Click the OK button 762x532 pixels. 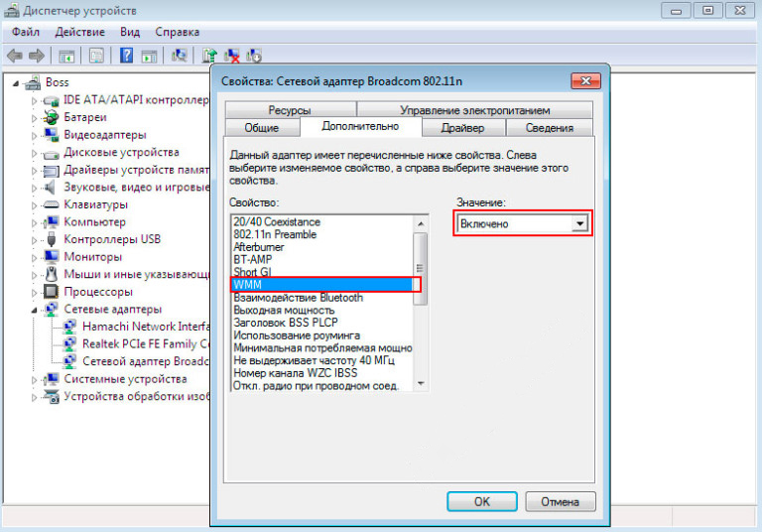pos(482,501)
